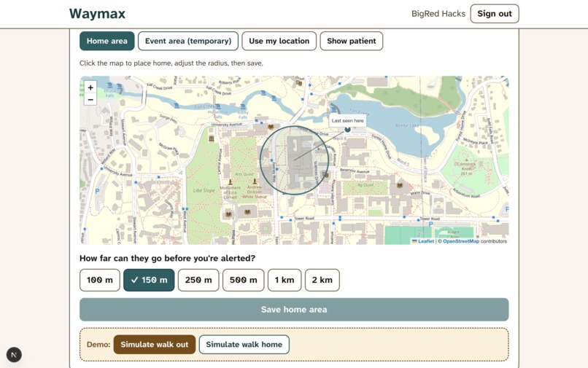Click the Libe Slope label on map

(204, 190)
